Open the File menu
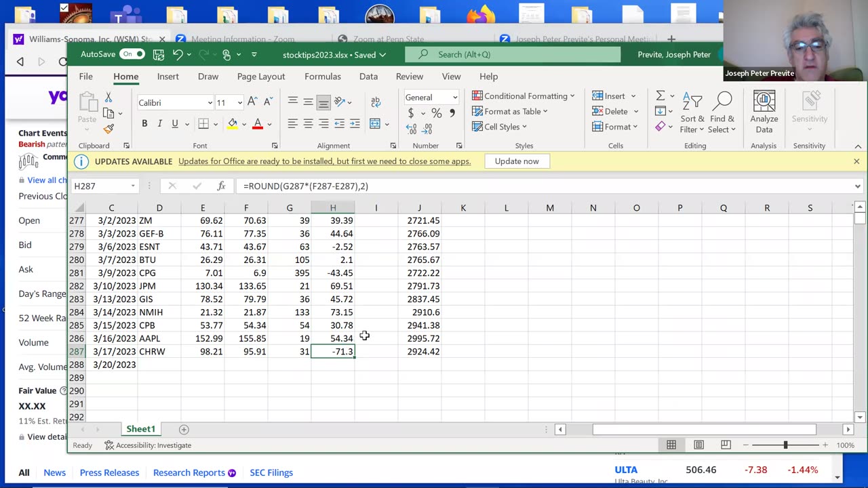This screenshot has width=868, height=488. coord(85,77)
